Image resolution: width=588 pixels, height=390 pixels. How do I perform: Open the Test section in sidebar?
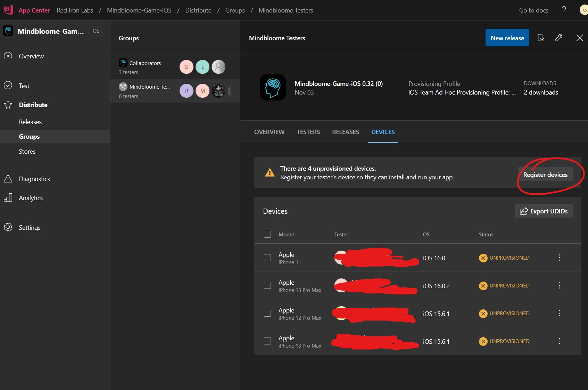(24, 86)
